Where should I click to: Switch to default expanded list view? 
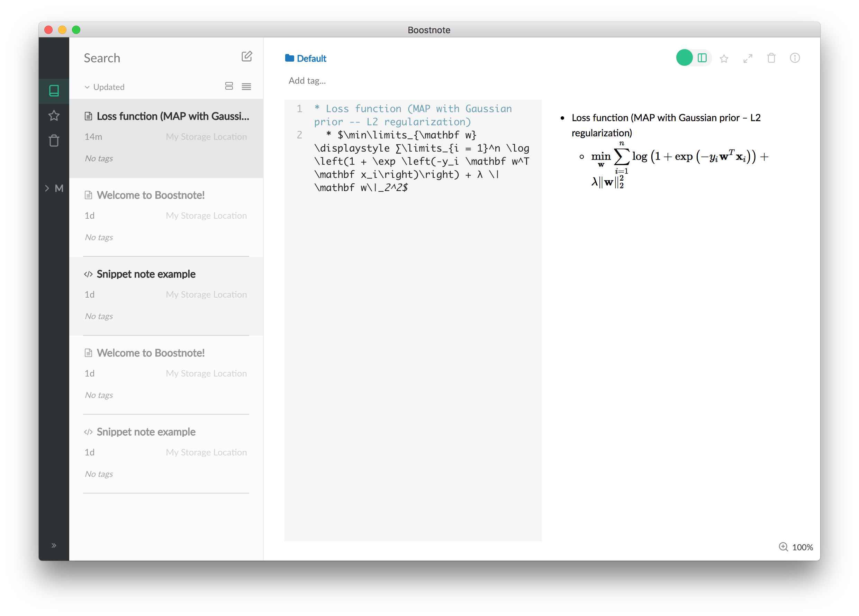(229, 86)
